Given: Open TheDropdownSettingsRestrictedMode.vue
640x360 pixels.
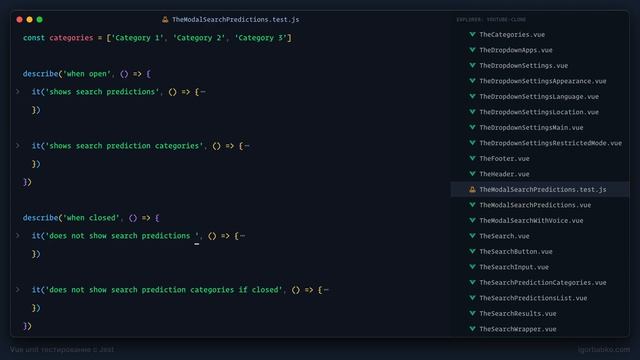Looking at the screenshot, I should pos(551,143).
